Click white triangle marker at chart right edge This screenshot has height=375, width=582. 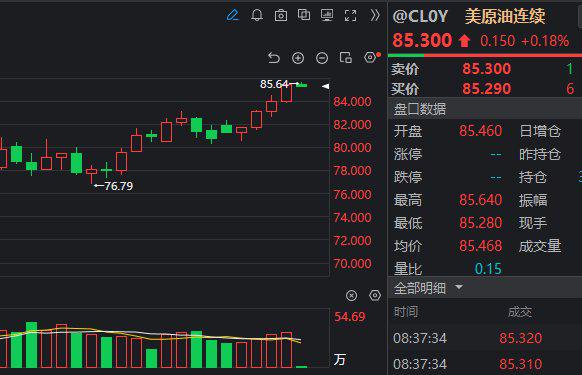(326, 86)
